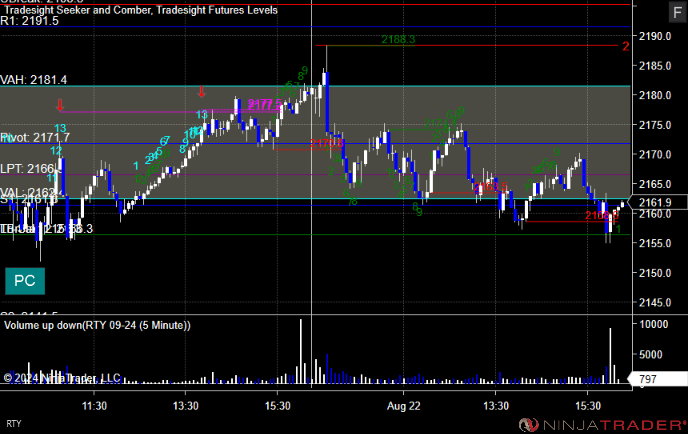Click the red 2 at the 2188.3 line's end

pos(626,46)
